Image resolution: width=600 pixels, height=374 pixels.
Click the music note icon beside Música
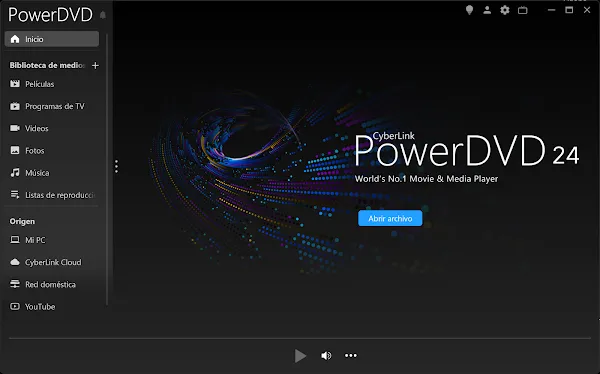pyautogui.click(x=15, y=173)
